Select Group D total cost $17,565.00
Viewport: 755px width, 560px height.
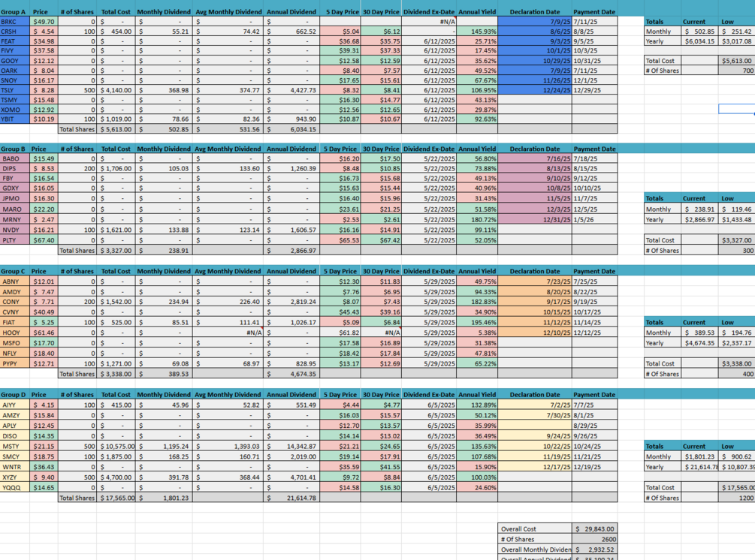pos(116,498)
